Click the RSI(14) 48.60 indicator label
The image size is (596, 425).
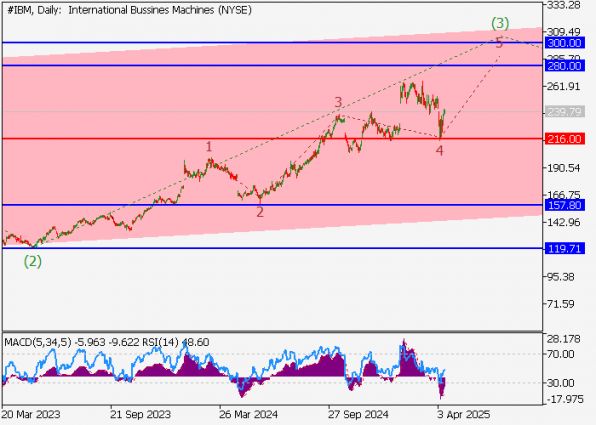pos(176,342)
